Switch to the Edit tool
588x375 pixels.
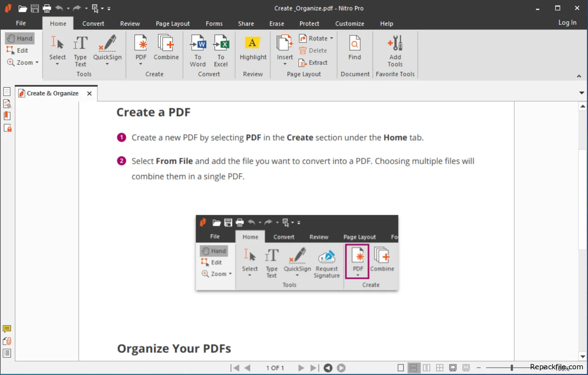[18, 50]
